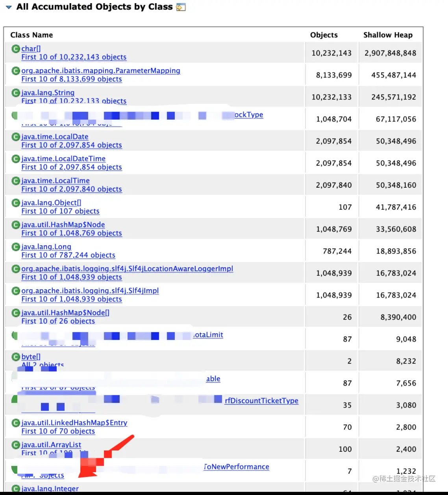The image size is (448, 495).
Task: Open org.apache.ibatis.mapping.ParameterMapping class link
Action: pyautogui.click(x=101, y=71)
